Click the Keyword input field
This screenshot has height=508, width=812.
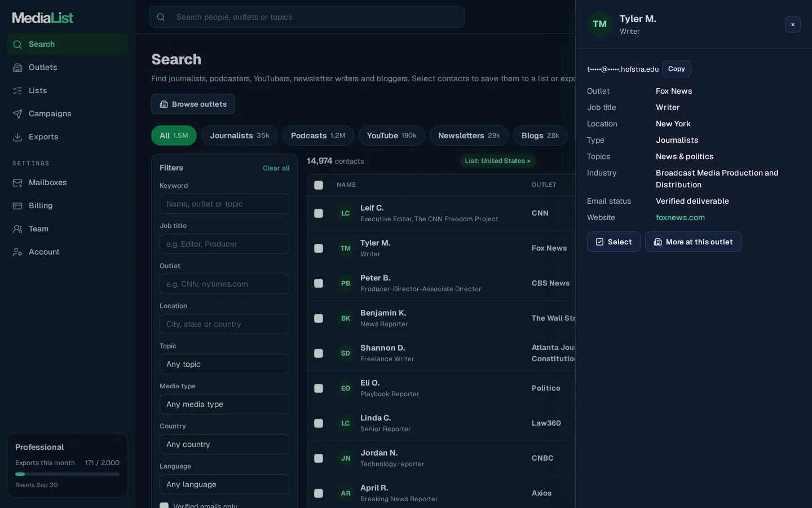(224, 204)
